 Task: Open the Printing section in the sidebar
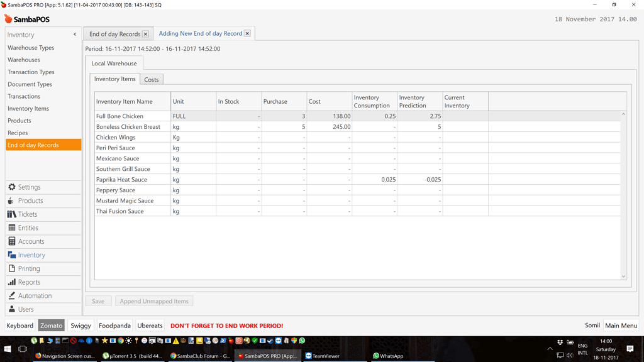pos(43,268)
